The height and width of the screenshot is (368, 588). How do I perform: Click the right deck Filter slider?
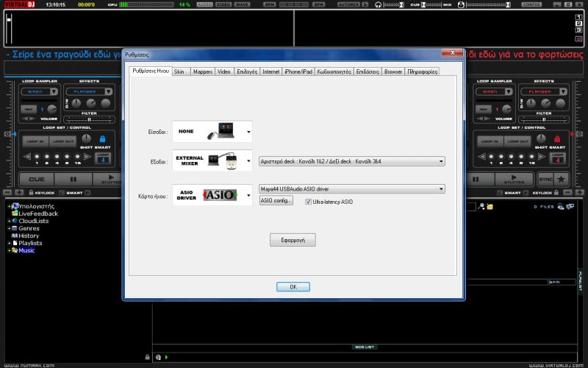point(544,119)
